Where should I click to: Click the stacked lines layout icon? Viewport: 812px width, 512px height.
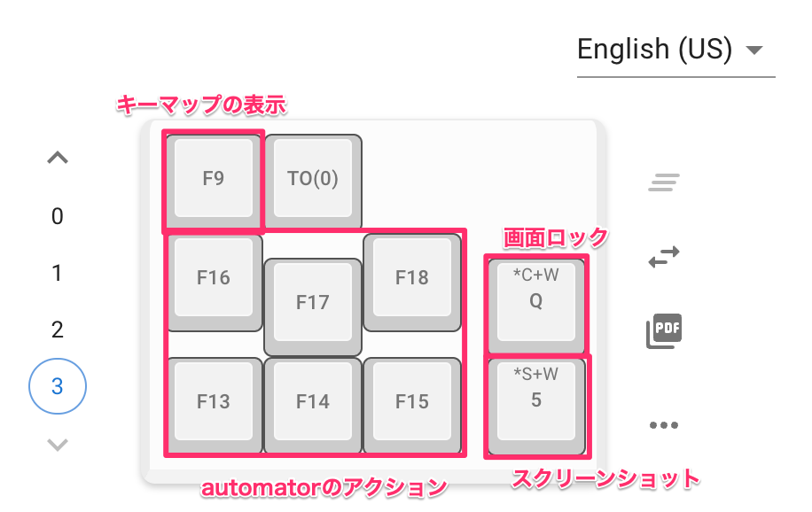tap(664, 182)
